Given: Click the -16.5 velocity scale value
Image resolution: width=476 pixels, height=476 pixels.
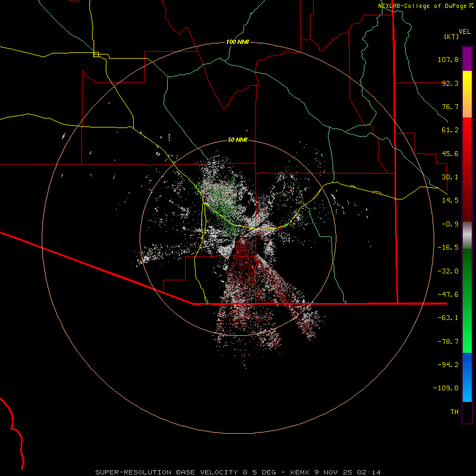Looking at the screenshot, I should (448, 248).
